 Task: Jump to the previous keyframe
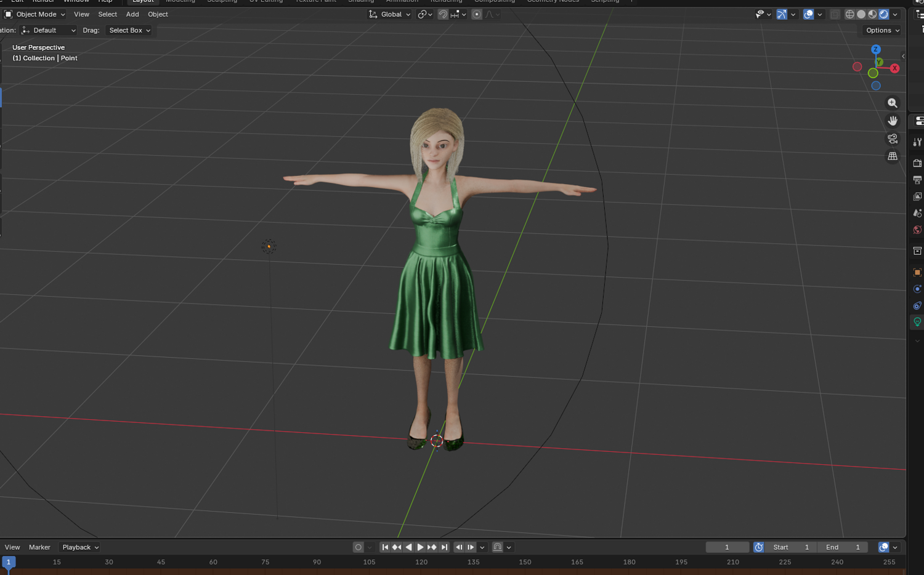point(397,547)
